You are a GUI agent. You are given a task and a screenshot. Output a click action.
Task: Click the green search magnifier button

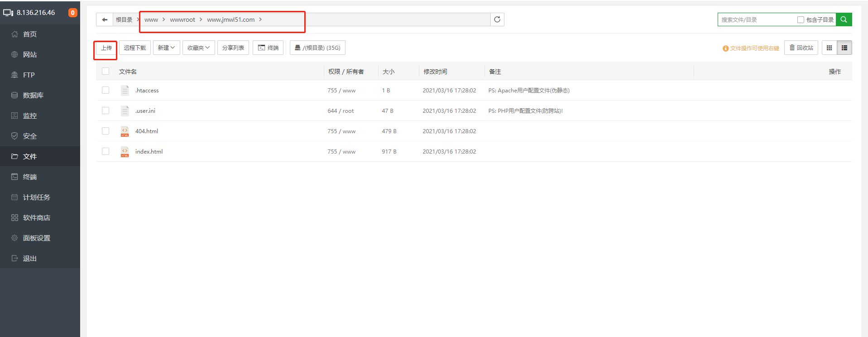point(844,19)
